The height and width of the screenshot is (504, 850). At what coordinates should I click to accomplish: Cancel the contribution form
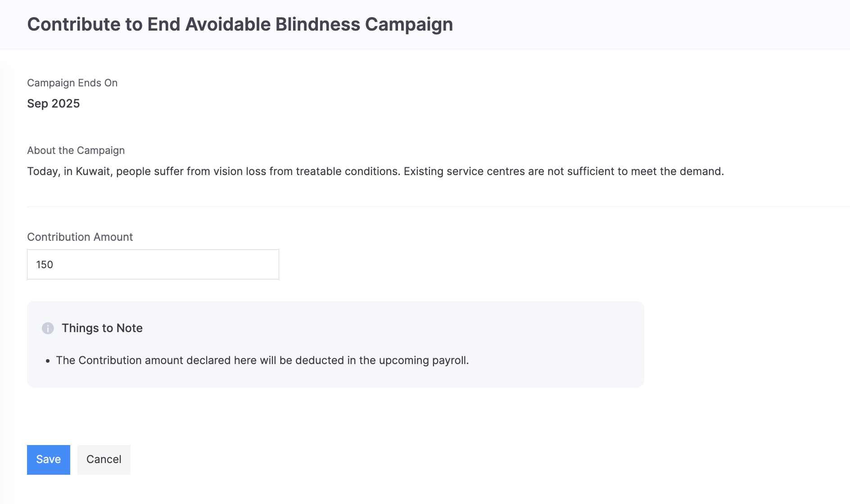coord(104,459)
